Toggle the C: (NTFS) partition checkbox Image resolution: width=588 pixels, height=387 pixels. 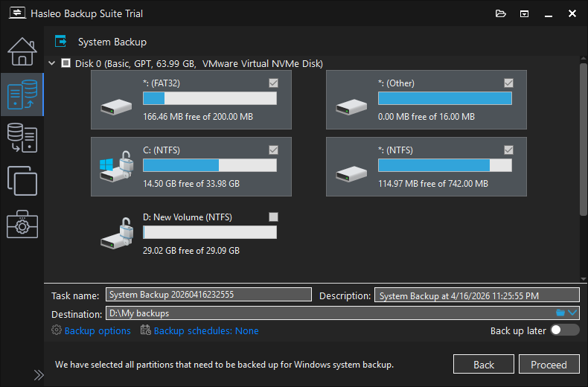pos(273,150)
